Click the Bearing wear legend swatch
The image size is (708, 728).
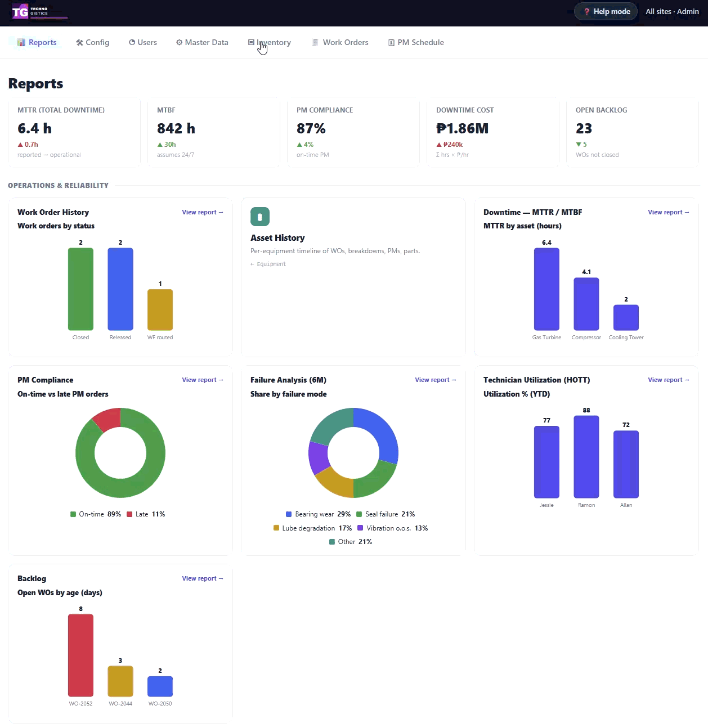pyautogui.click(x=289, y=514)
